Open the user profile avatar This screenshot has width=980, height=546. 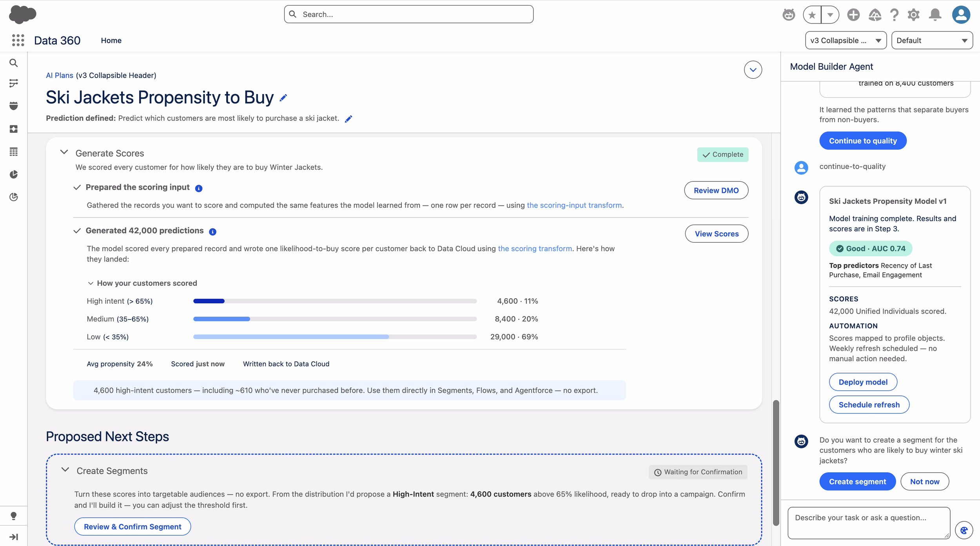[x=961, y=15]
